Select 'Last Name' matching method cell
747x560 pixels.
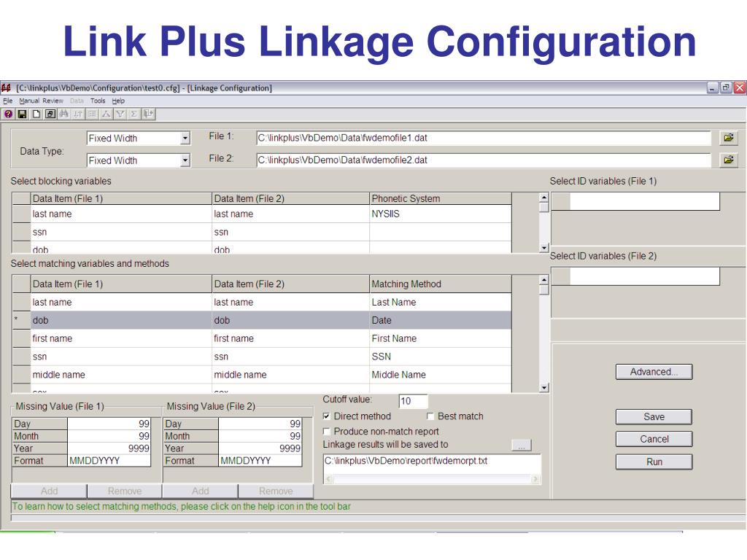pos(440,302)
